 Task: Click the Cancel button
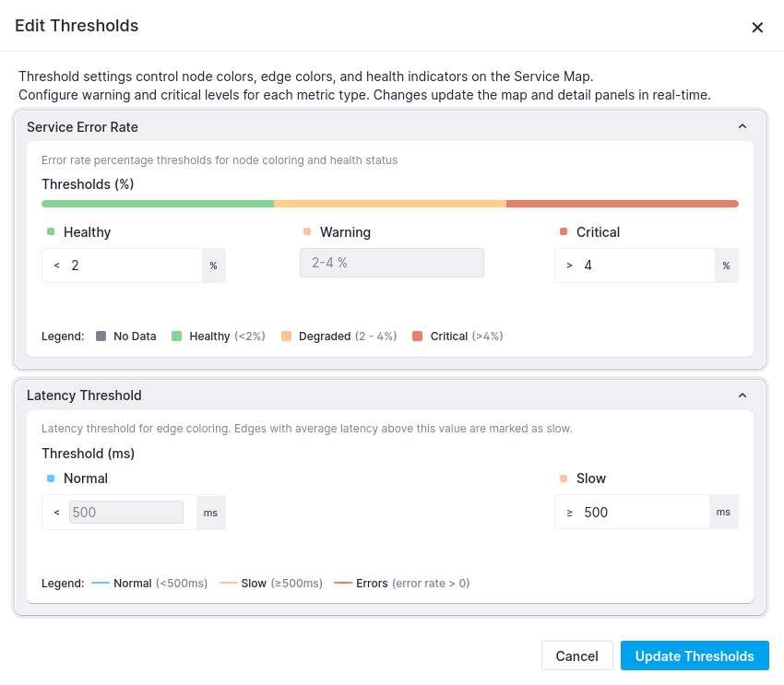(576, 655)
